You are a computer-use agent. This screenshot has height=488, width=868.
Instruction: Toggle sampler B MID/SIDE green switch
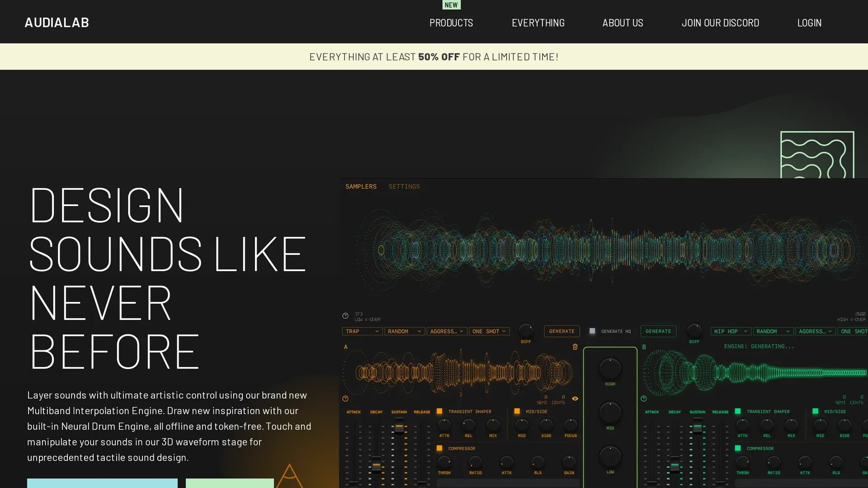pos(816,411)
